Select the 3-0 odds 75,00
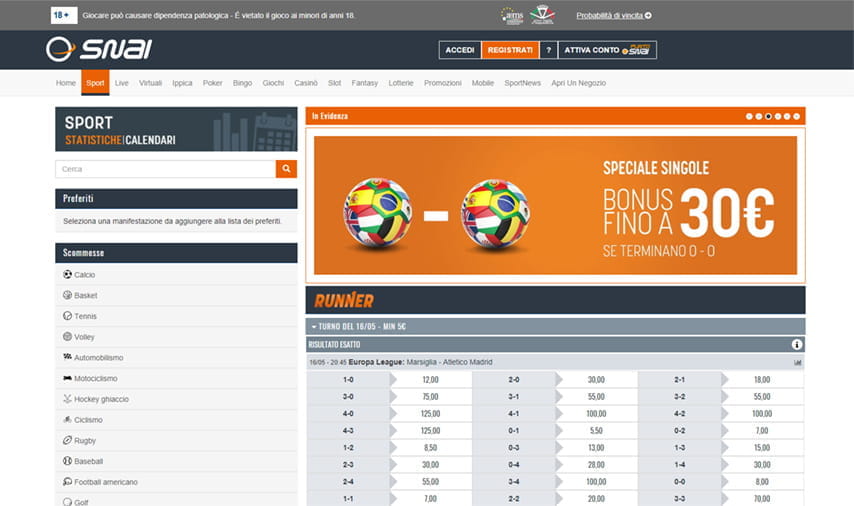This screenshot has width=854, height=506. click(430, 397)
